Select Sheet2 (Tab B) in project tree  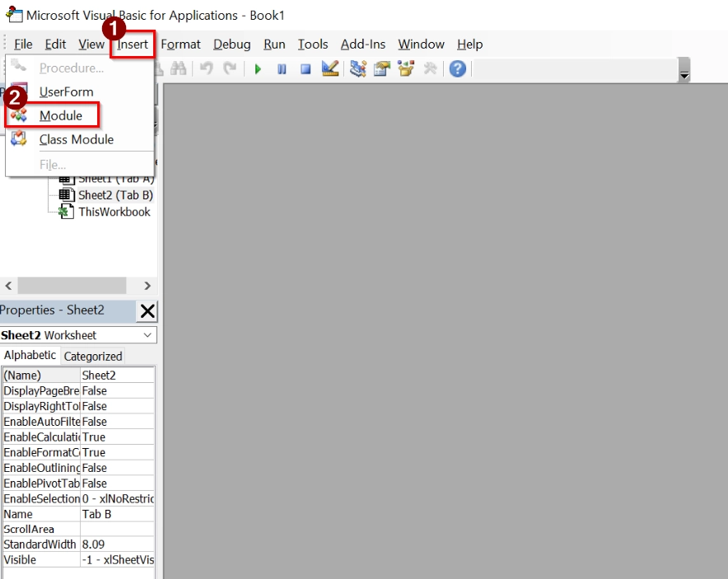tap(115, 195)
